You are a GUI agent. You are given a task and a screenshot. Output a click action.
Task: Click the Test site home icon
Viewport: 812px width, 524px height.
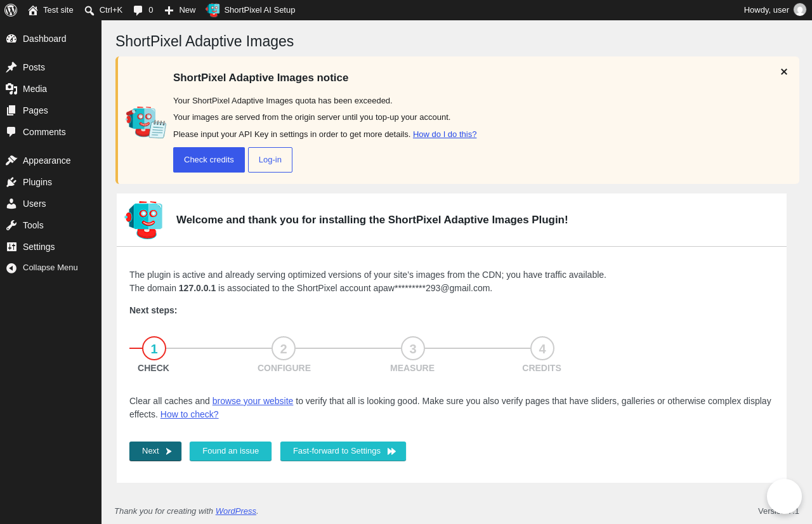[x=33, y=10]
